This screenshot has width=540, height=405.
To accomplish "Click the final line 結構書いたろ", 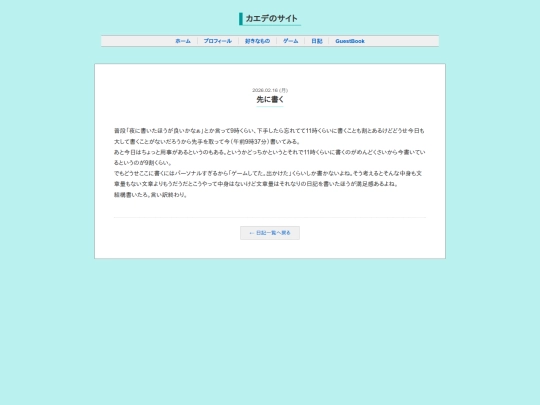I will [150, 195].
